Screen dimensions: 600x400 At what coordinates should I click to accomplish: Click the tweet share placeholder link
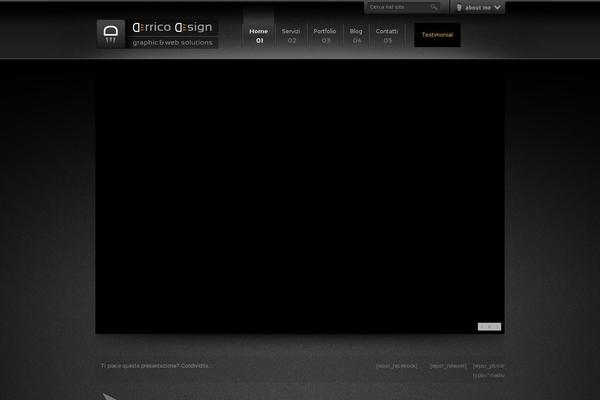tap(448, 366)
